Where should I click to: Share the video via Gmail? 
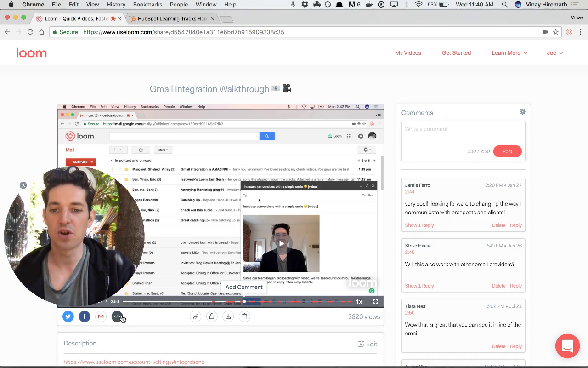click(101, 316)
